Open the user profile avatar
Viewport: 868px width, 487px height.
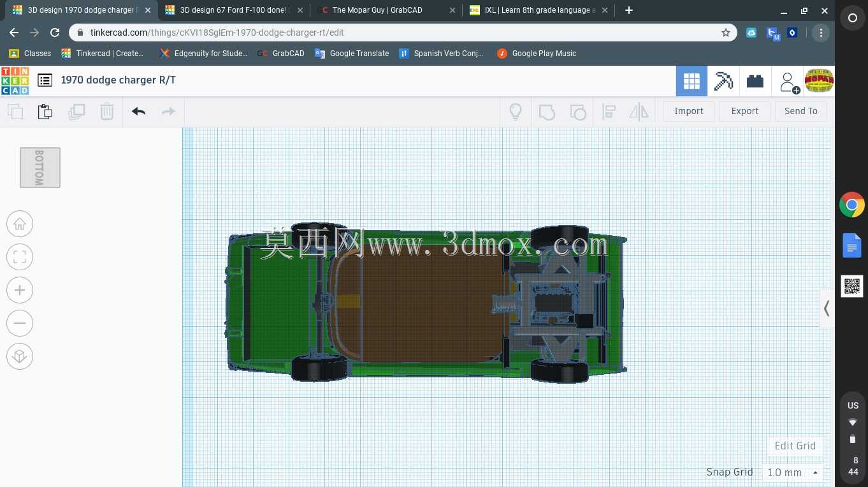(819, 80)
